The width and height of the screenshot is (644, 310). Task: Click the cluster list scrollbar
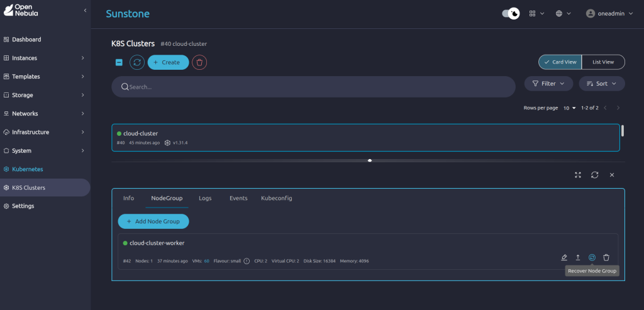coord(623,131)
